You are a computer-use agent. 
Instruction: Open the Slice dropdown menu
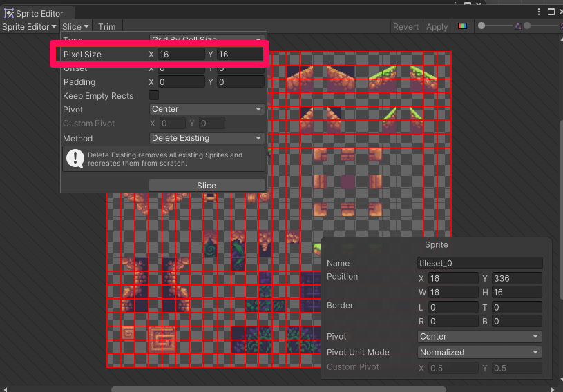(75, 26)
